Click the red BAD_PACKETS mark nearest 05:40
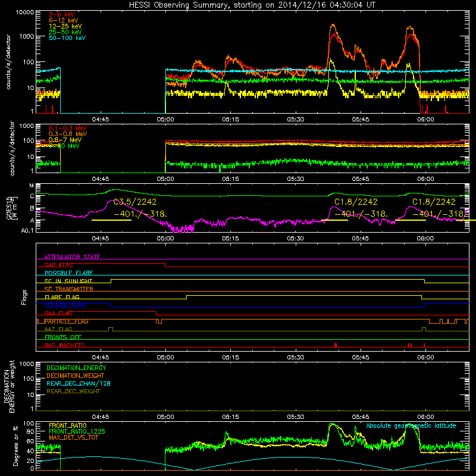This screenshot has height=476, width=476. (x=336, y=345)
